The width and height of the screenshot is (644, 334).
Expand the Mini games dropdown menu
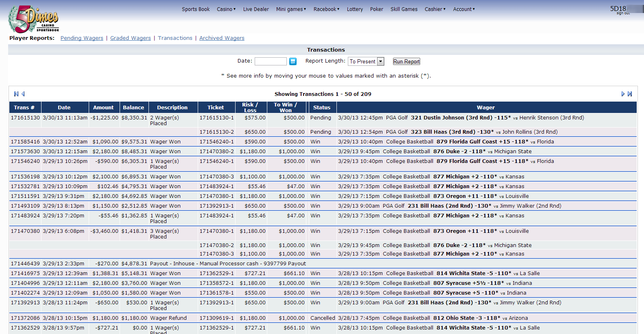tap(291, 9)
